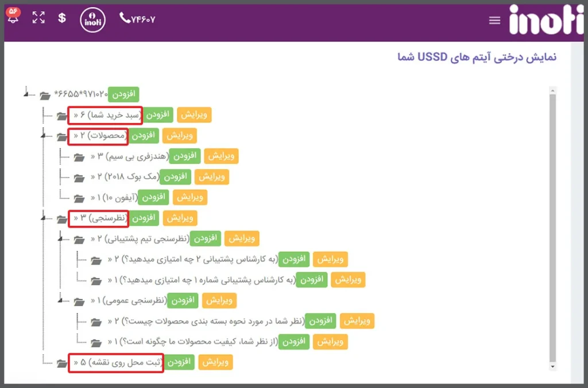This screenshot has width=588, height=388.
Task: Click the dollar sign credit icon
Action: pos(62,18)
